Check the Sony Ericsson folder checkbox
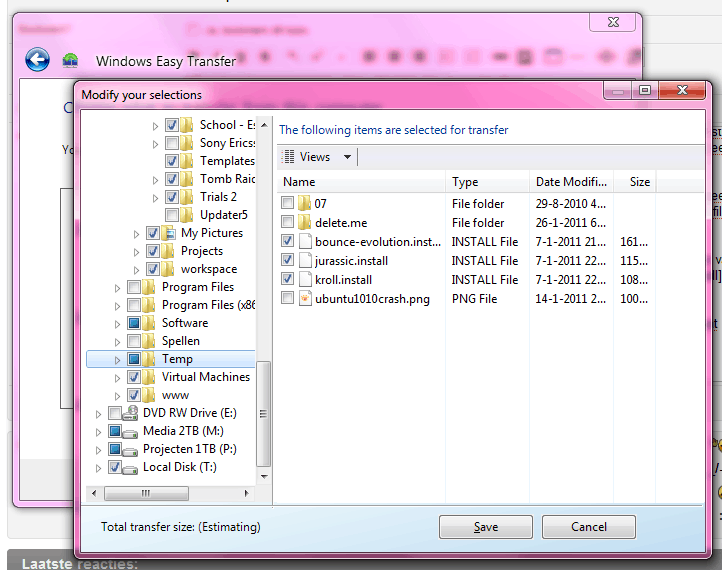 [x=172, y=143]
